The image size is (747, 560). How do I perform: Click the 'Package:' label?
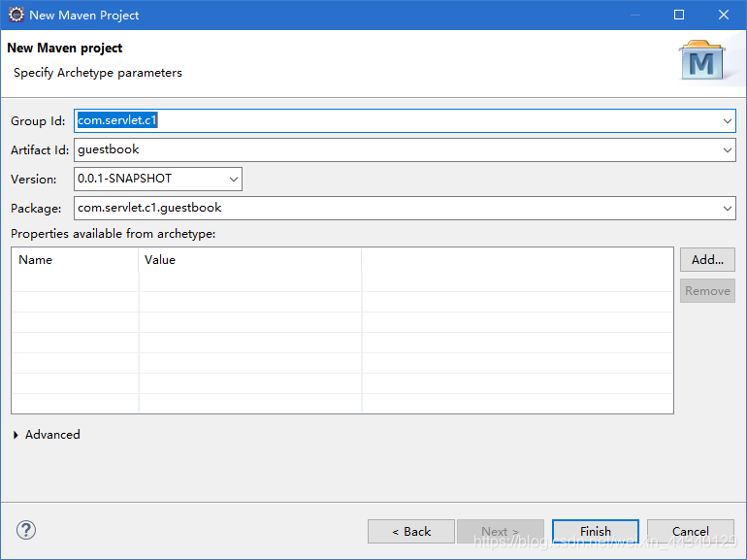point(36,209)
